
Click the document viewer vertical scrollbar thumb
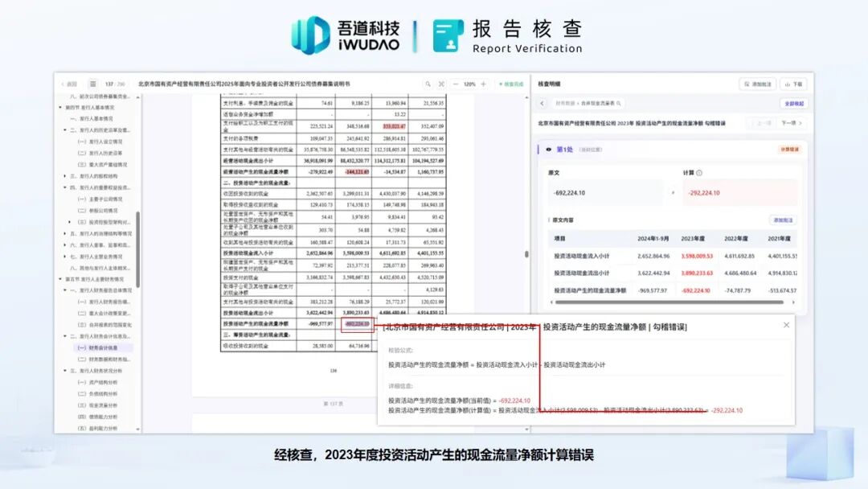pos(526,254)
